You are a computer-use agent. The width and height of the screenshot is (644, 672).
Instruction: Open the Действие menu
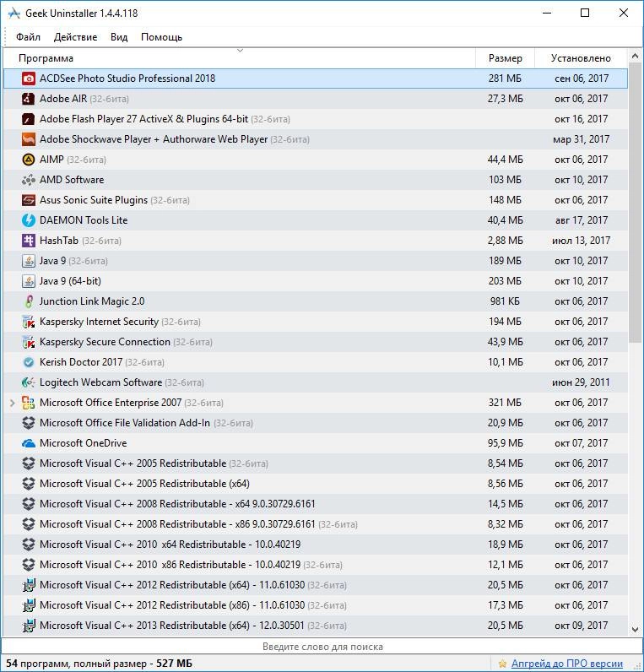(75, 37)
